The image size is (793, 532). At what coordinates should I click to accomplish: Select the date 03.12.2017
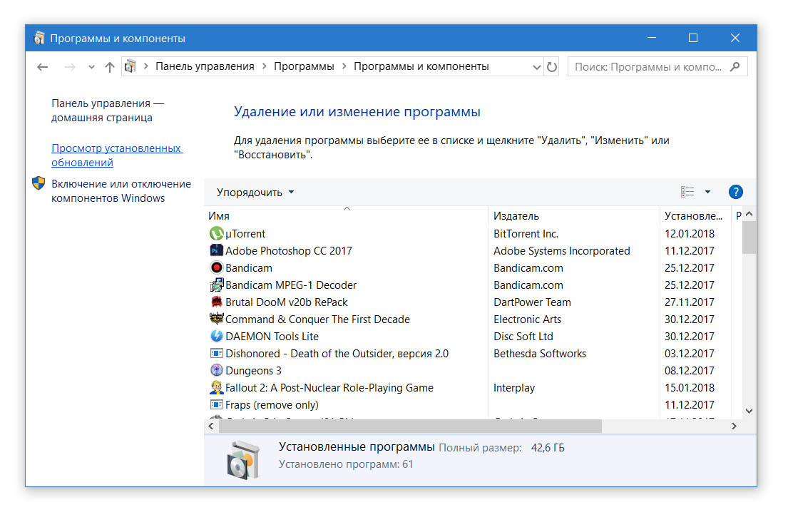coord(690,354)
